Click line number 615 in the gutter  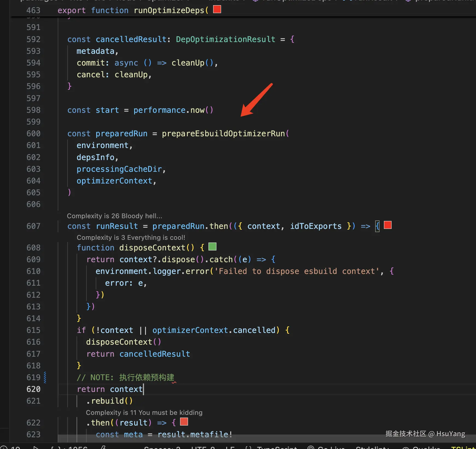point(33,330)
